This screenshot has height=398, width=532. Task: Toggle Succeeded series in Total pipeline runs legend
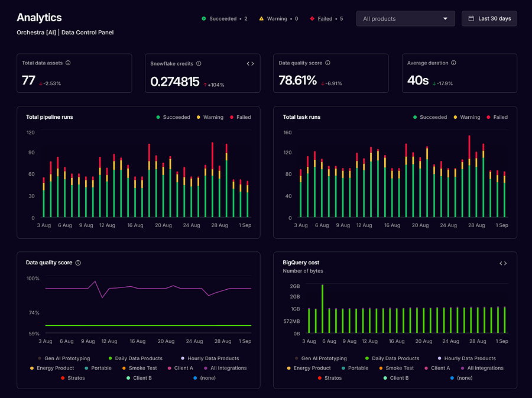[x=173, y=117]
